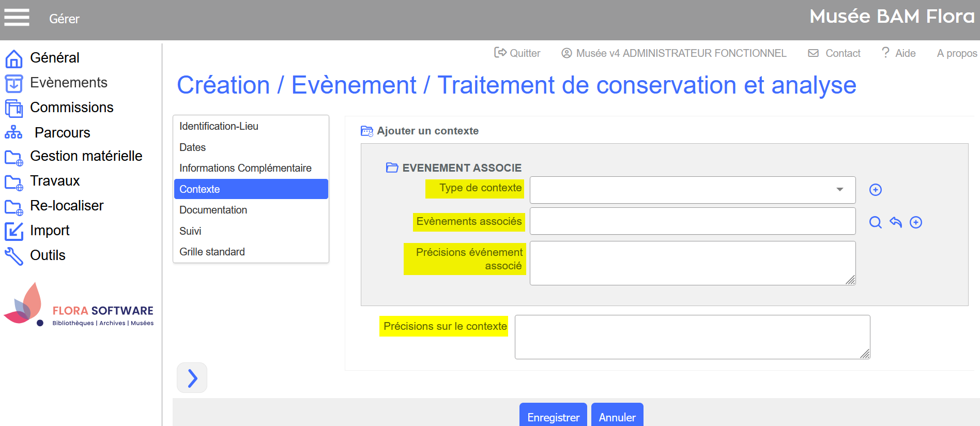The width and height of the screenshot is (980, 426).
Task: Click the next chevron arrow button
Action: [x=192, y=378]
